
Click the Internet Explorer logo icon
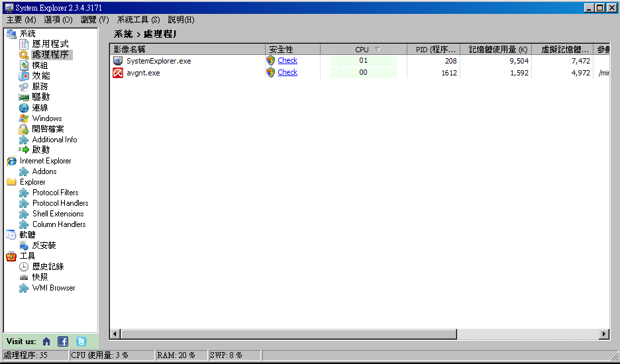(x=11, y=161)
